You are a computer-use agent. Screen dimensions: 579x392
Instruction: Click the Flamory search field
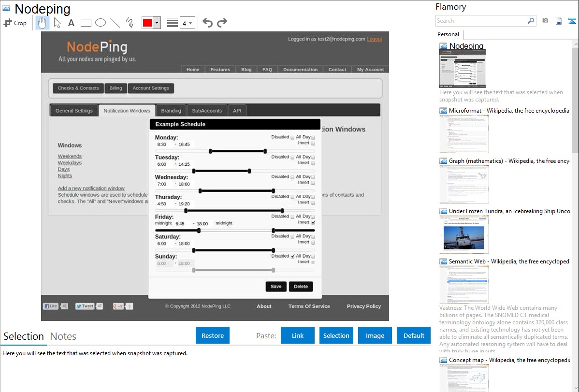[x=481, y=21]
